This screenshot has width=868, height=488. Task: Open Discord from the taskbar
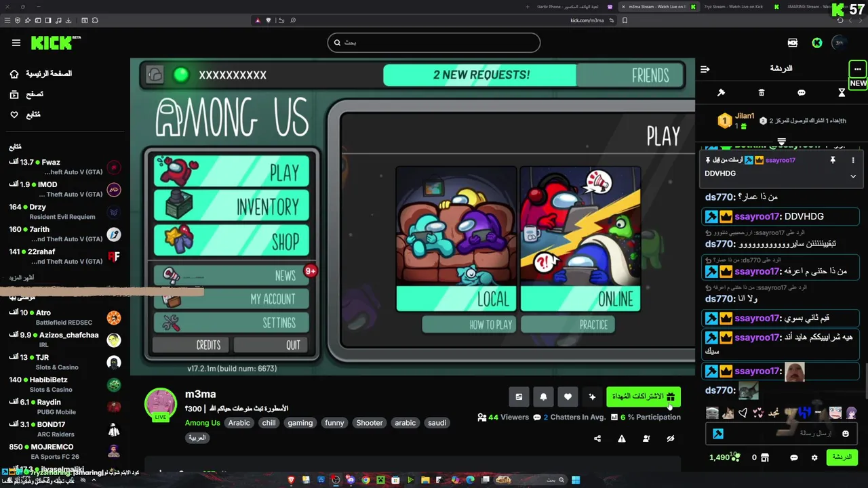pos(351,480)
